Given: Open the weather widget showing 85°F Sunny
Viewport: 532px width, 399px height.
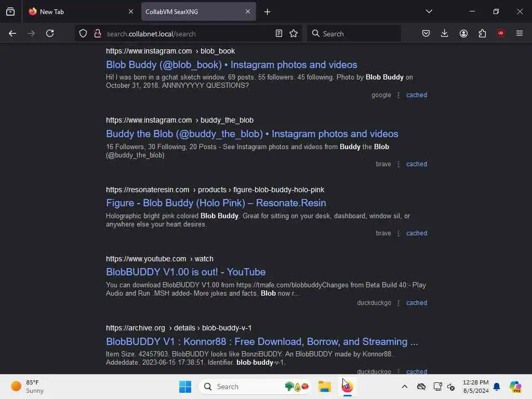Looking at the screenshot, I should pos(28,387).
